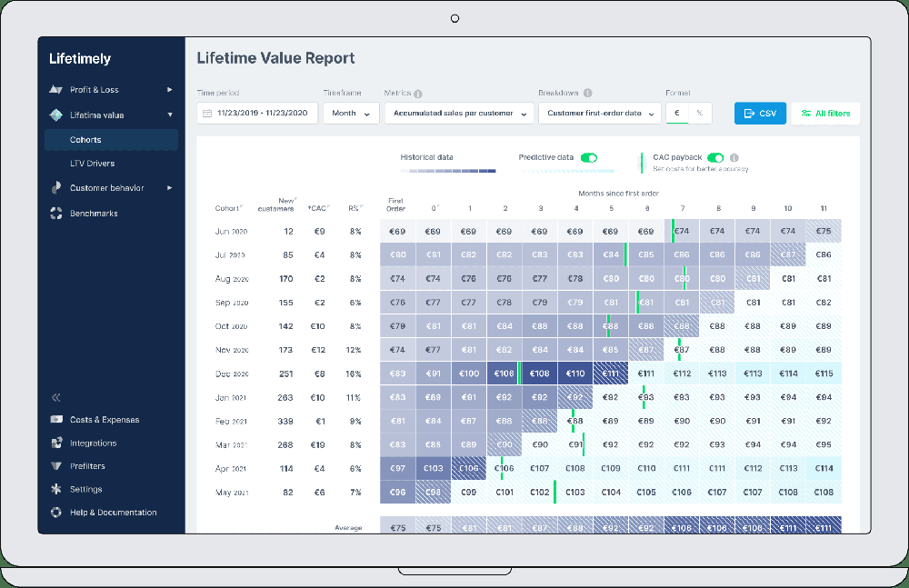Open the Breakdown Customer first-order date dropdown

[600, 114]
